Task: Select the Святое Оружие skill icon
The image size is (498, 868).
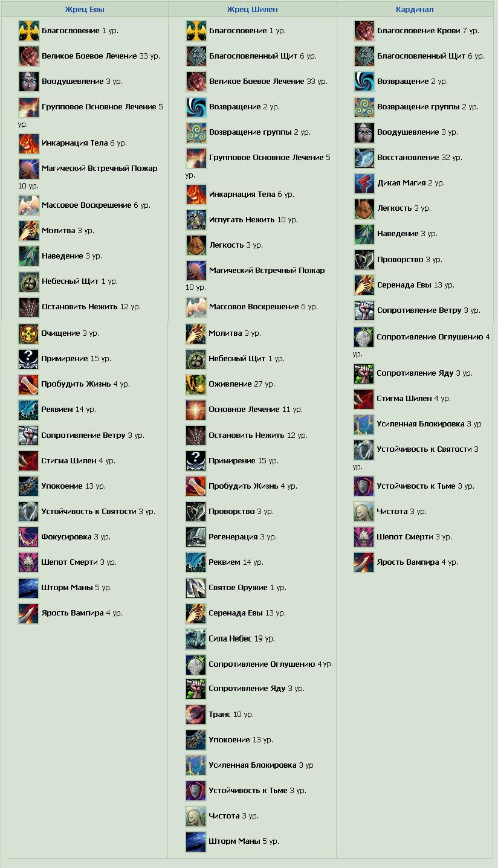Action: click(x=196, y=588)
